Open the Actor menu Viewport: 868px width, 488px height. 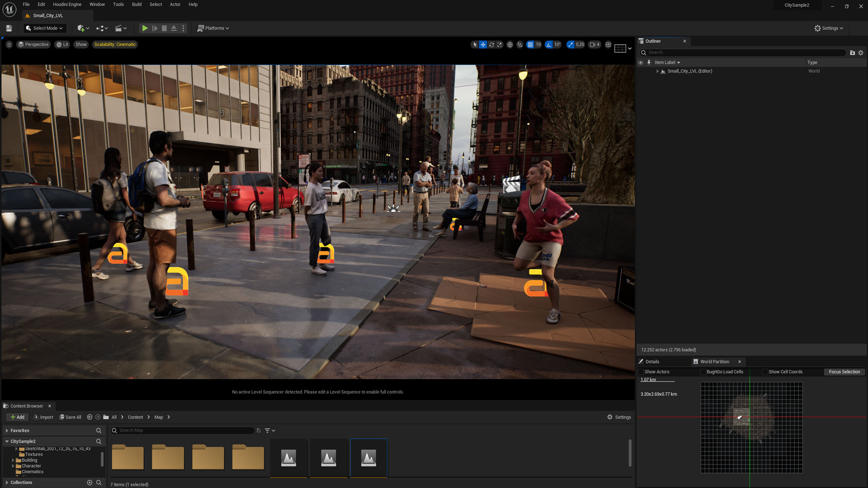[x=175, y=5]
